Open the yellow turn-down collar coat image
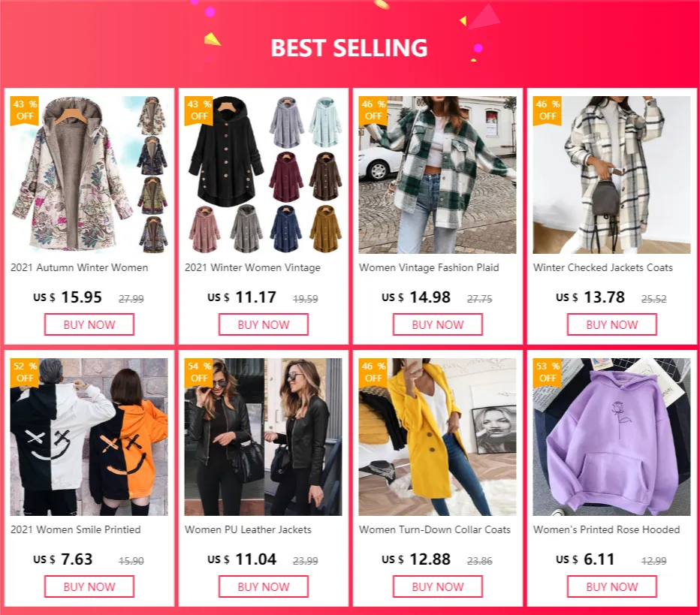Image resolution: width=700 pixels, height=615 pixels. click(x=437, y=437)
